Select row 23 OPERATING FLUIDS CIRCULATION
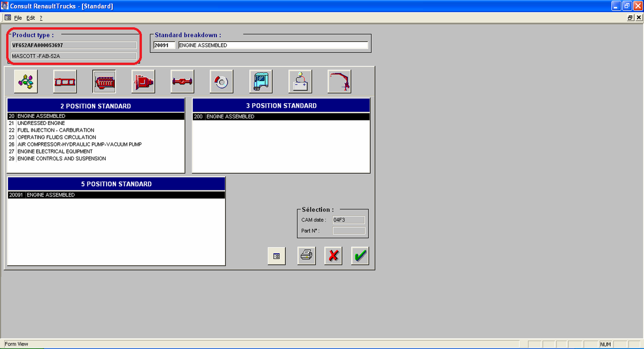Viewport: 644px width, 349px height. pos(96,137)
